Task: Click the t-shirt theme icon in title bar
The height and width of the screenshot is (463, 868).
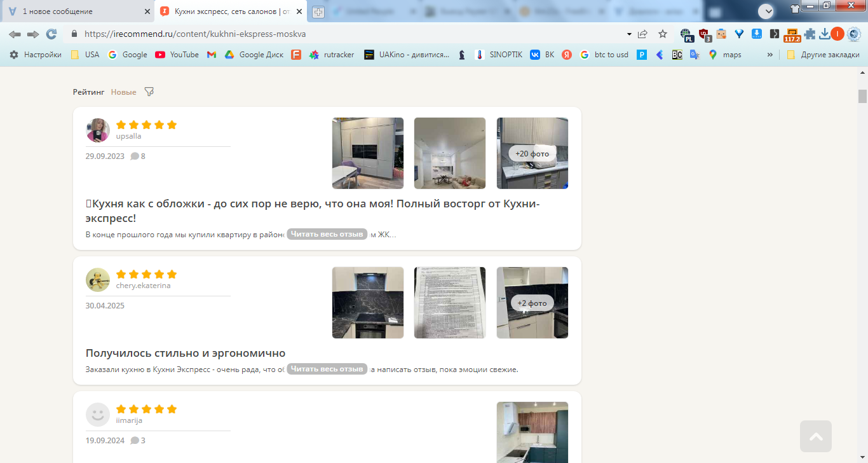Action: [x=795, y=9]
